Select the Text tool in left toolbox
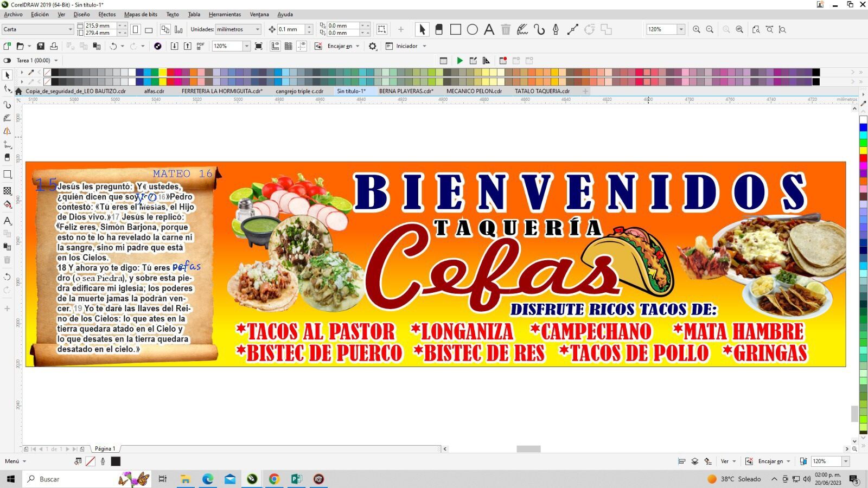 (7, 221)
